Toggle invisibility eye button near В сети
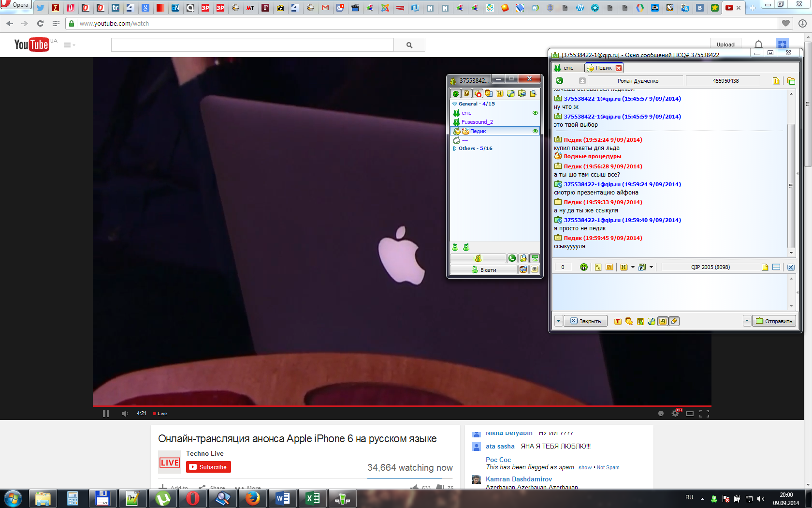 [x=535, y=270]
